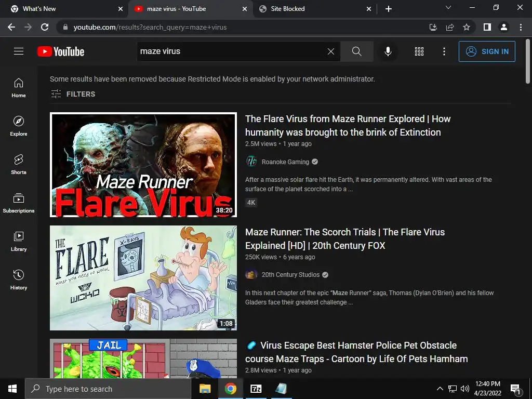This screenshot has width=532, height=399.
Task: Open the Chrome profile icon
Action: click(x=504, y=27)
